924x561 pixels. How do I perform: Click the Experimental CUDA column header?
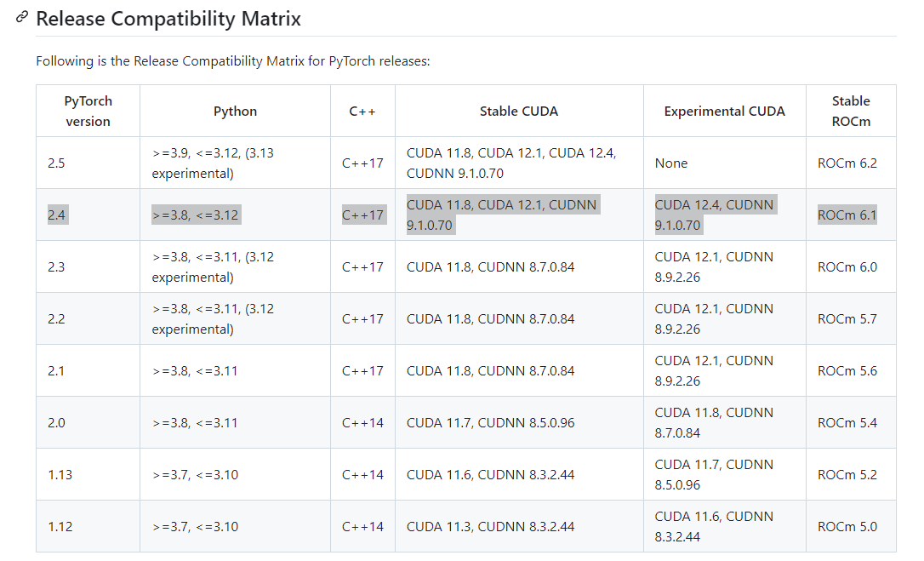(x=724, y=111)
